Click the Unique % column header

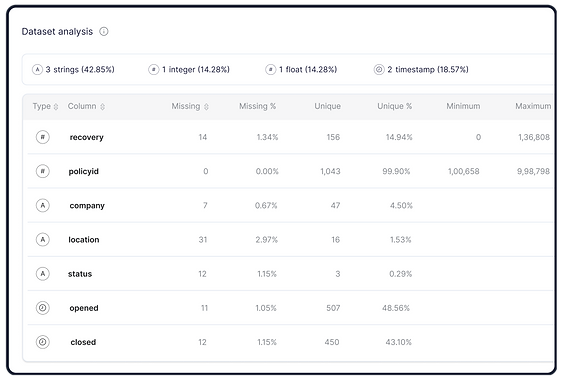[394, 106]
